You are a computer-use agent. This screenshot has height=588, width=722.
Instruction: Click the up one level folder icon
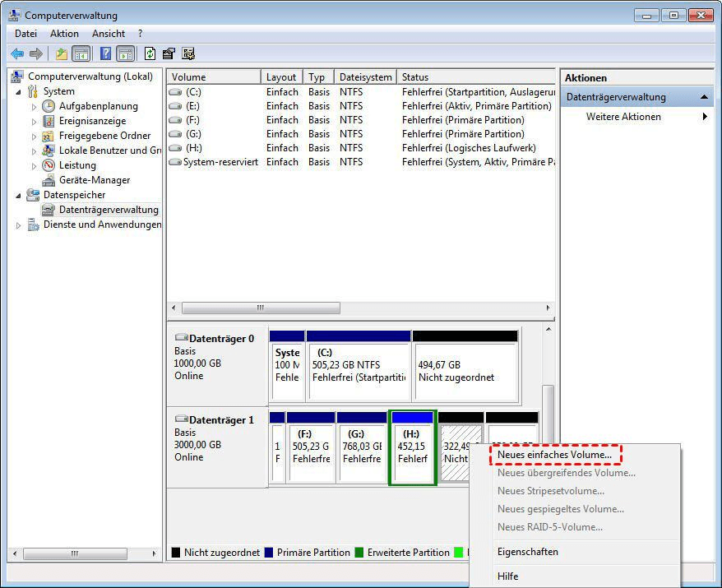coord(61,54)
